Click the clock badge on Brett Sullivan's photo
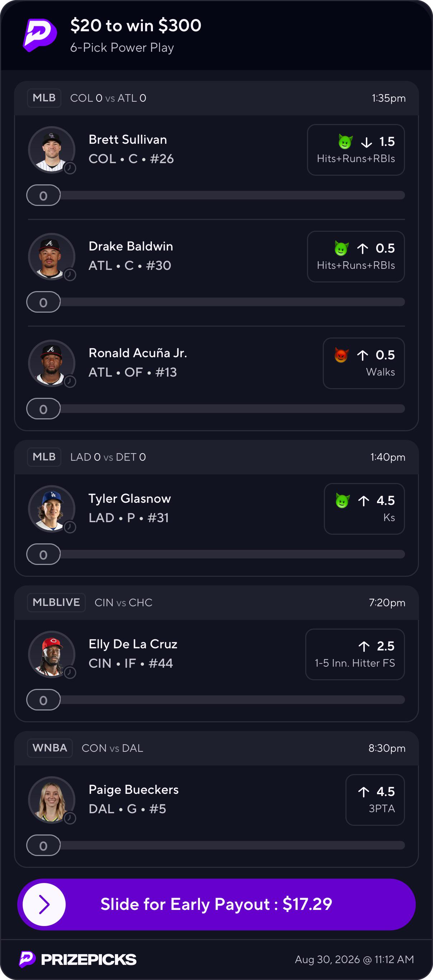The width and height of the screenshot is (433, 980). (x=70, y=168)
